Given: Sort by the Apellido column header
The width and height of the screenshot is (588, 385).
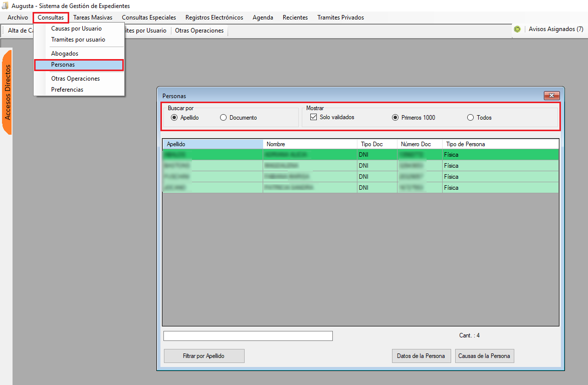Looking at the screenshot, I should point(212,144).
